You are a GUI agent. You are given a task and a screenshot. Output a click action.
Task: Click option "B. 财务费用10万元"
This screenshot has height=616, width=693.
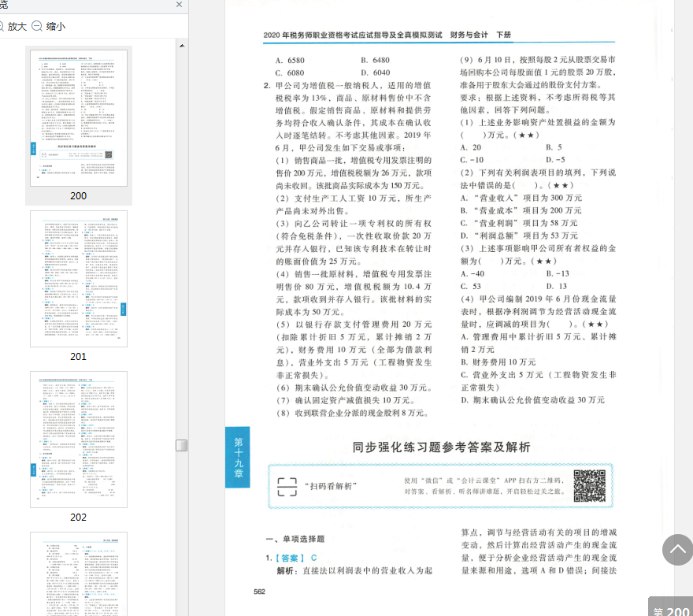498,362
